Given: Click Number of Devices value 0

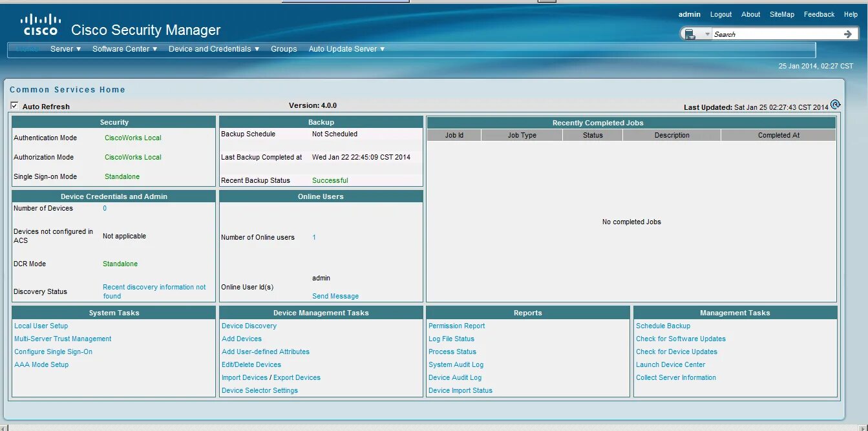Looking at the screenshot, I should pos(105,208).
